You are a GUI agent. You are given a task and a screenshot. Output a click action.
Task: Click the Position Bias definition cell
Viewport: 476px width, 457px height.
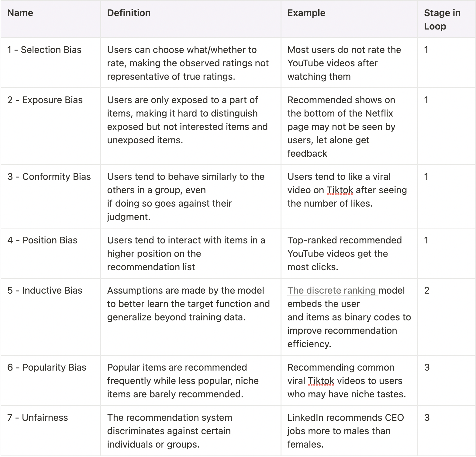(x=186, y=254)
